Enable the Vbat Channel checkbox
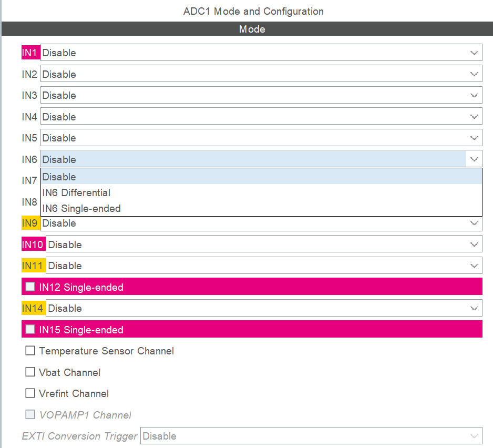This screenshot has height=448, width=493. [x=30, y=372]
